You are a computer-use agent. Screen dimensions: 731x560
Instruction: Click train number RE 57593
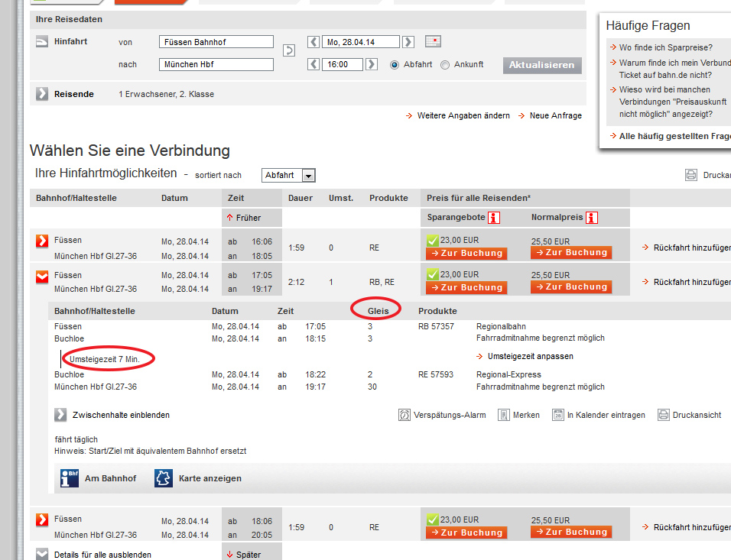click(x=436, y=374)
